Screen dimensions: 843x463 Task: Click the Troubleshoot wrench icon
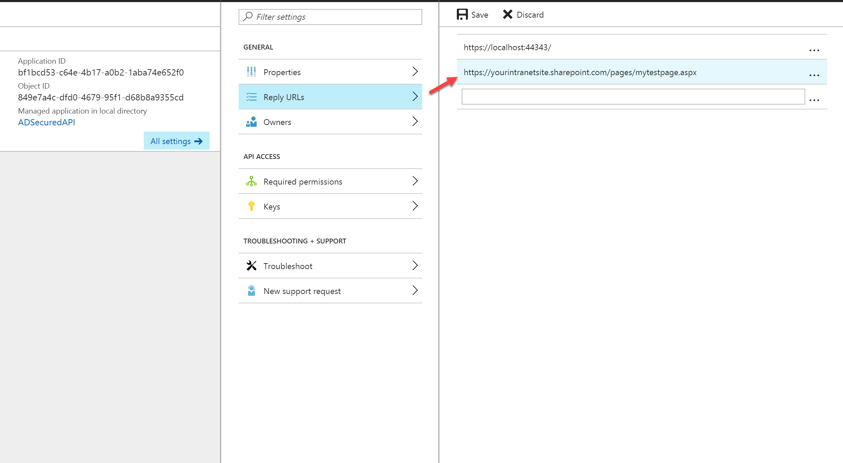point(251,266)
